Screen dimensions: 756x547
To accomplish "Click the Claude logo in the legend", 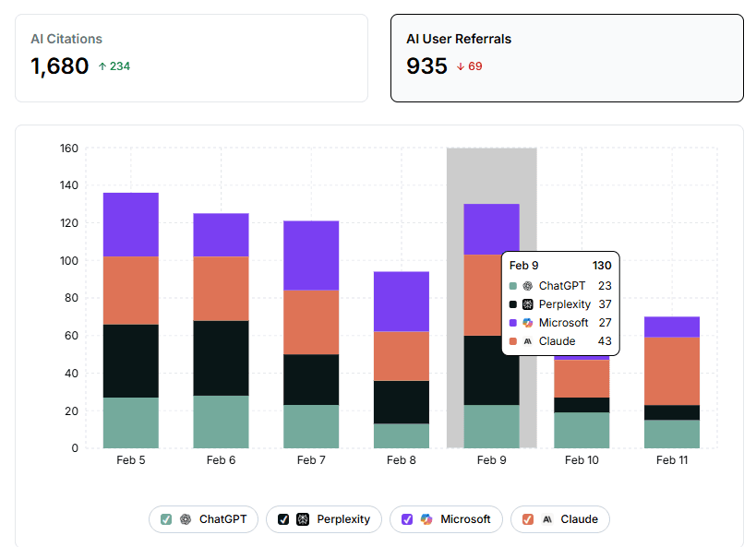I will [547, 519].
